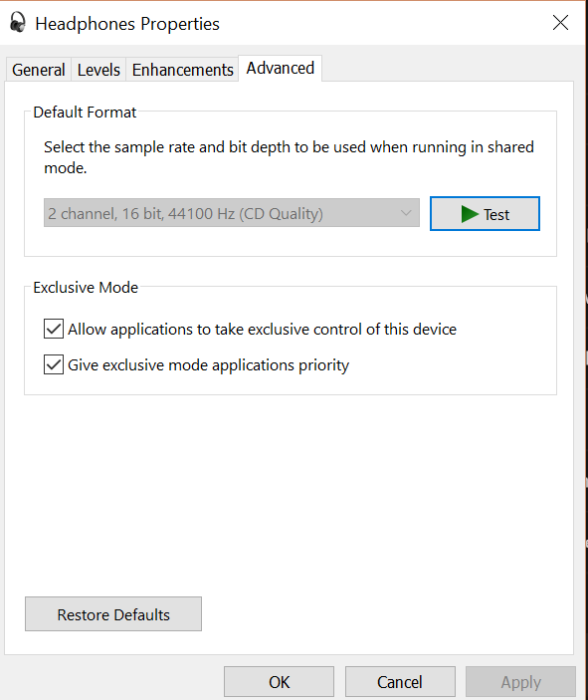Click the headphones icon in title bar
The width and height of the screenshot is (588, 700).
point(18,22)
